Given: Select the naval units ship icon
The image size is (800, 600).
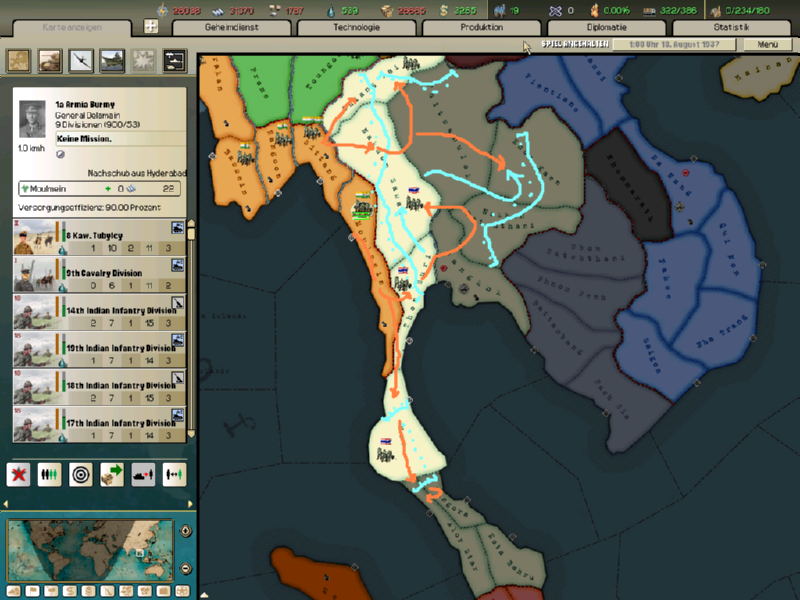Looking at the screenshot, I should tap(112, 61).
